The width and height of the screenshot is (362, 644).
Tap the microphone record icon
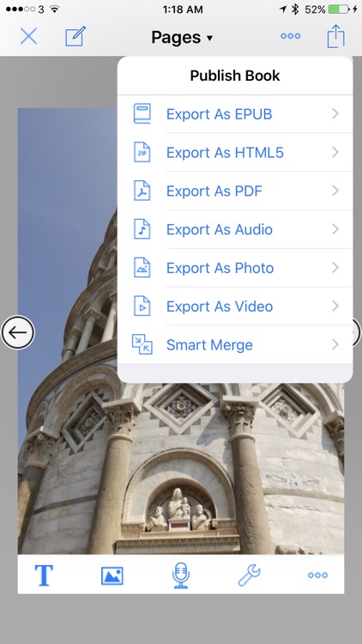[181, 575]
